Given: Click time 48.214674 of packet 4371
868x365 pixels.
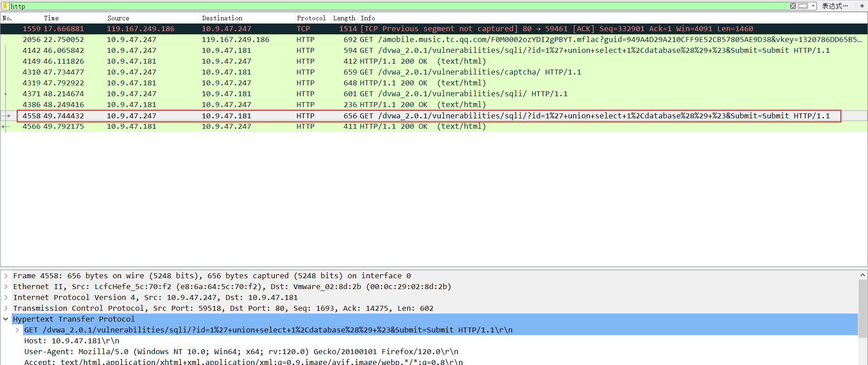Looking at the screenshot, I should click(64, 94).
